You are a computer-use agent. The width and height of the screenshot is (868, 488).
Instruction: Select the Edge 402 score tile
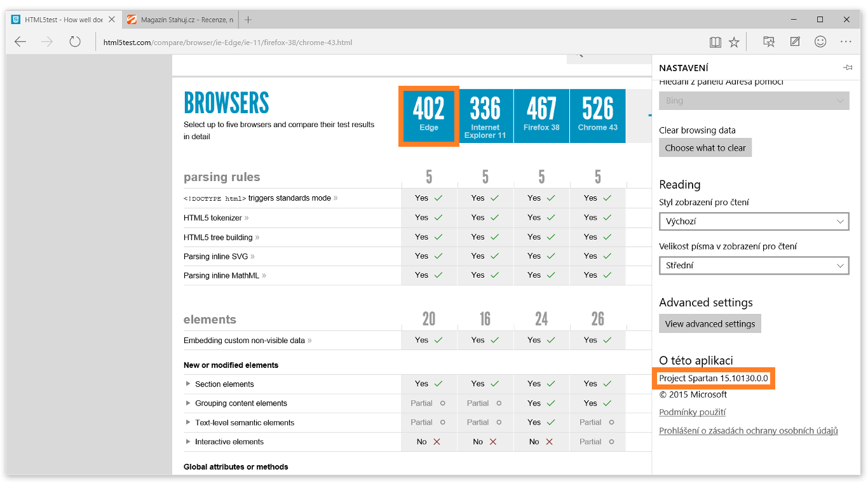coord(429,116)
